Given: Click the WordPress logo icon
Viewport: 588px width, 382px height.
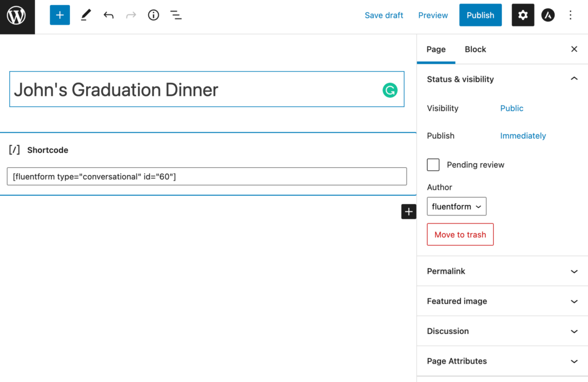Looking at the screenshot, I should point(17,16).
